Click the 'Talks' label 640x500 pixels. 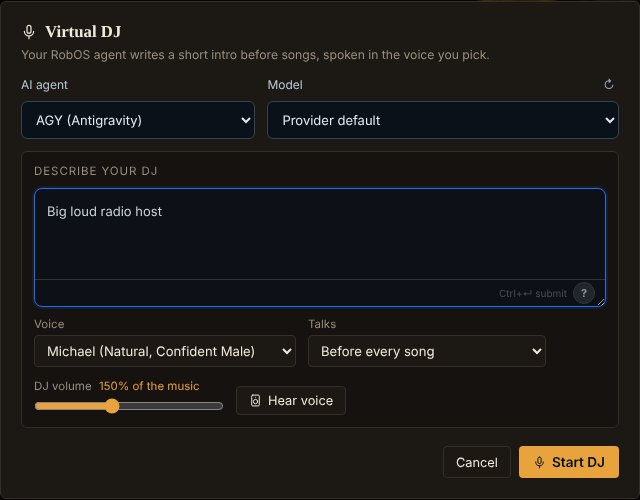click(x=322, y=324)
